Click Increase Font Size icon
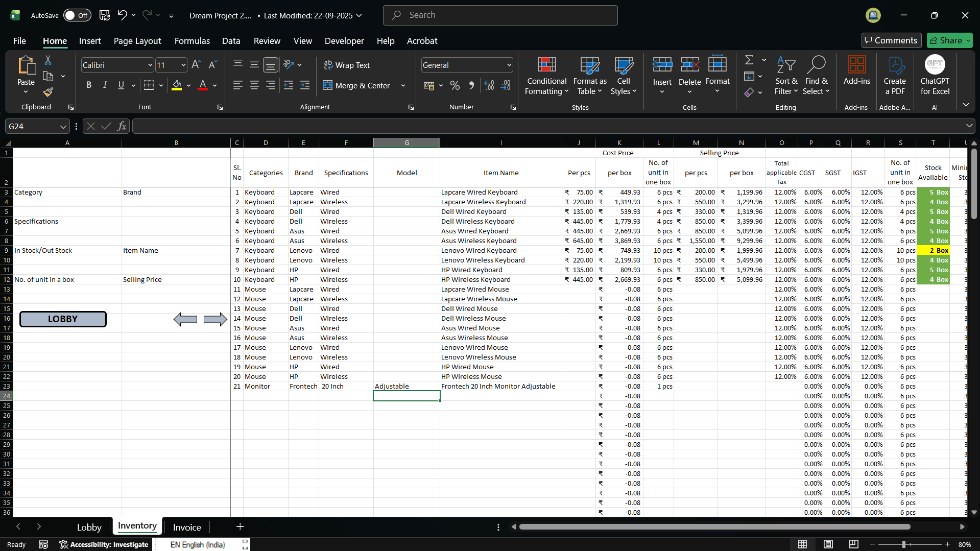This screenshot has height=551, width=980. 196,65
